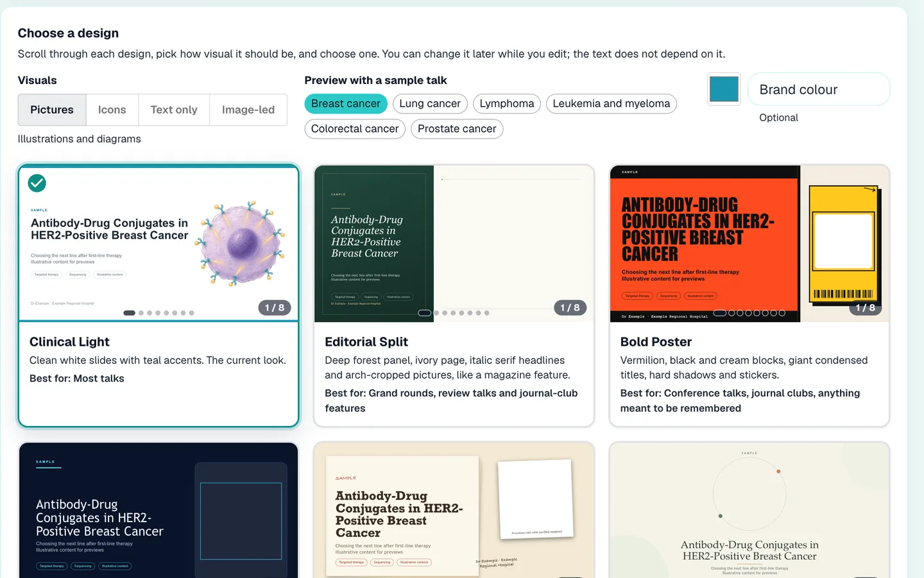This screenshot has width=924, height=578.
Task: Preview with Lung cancer sample talk
Action: pos(430,103)
